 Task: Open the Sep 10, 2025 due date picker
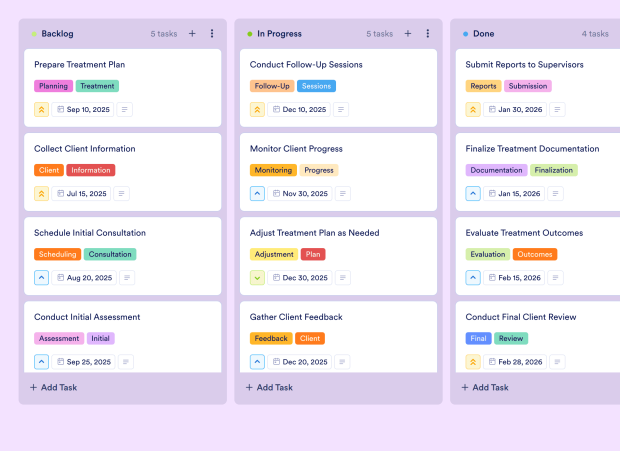pos(83,110)
